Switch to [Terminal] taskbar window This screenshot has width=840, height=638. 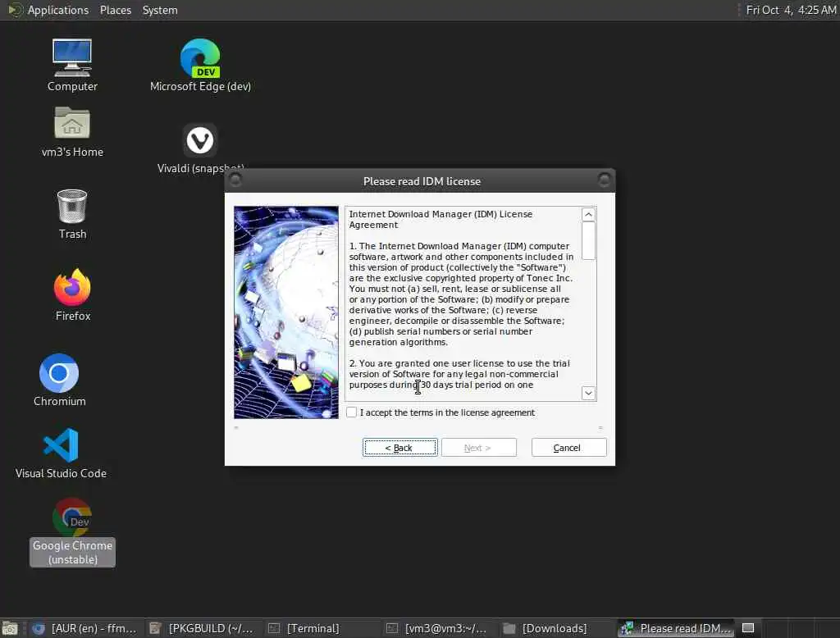(x=321, y=628)
